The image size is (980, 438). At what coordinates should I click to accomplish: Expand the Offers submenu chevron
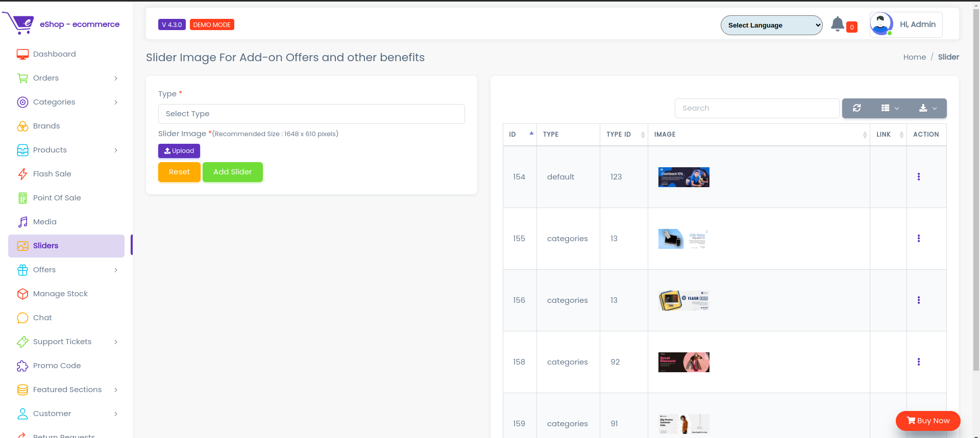click(x=116, y=270)
